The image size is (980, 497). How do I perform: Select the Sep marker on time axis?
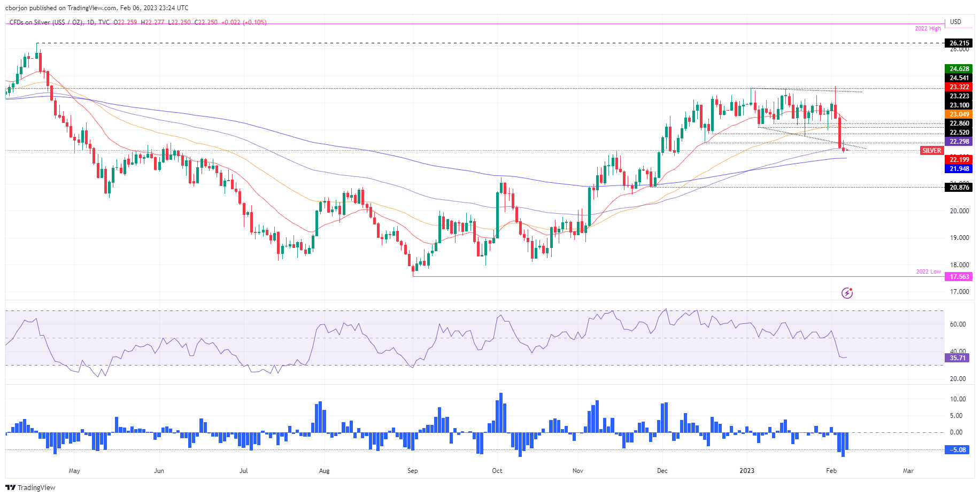[412, 471]
